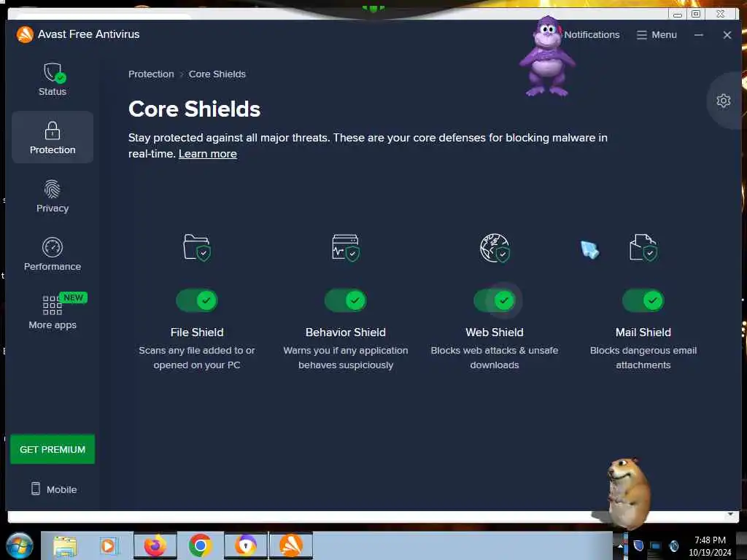This screenshot has height=560, width=747.
Task: Select Core Shields breadcrumb item
Action: coord(217,74)
